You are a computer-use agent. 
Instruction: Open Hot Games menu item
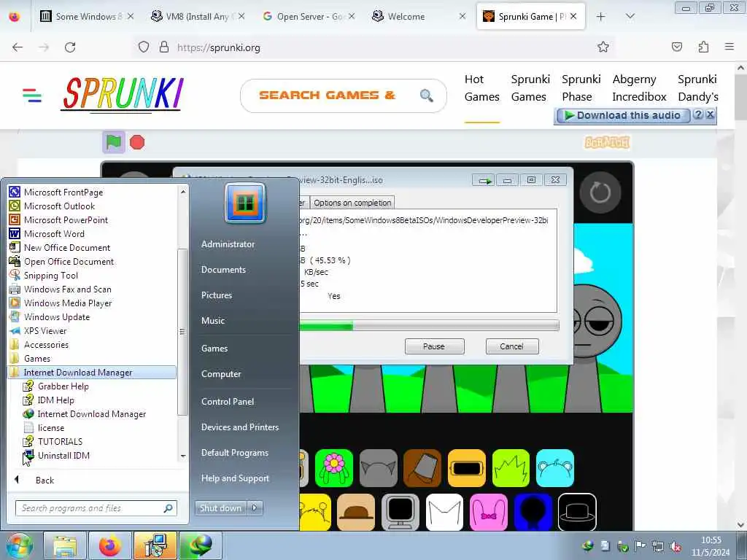coord(482,88)
